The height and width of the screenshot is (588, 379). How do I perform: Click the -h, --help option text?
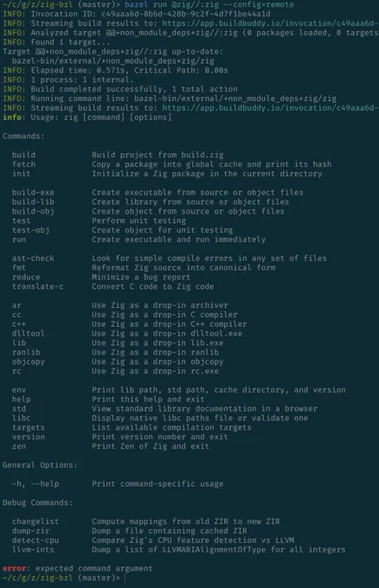coord(35,483)
